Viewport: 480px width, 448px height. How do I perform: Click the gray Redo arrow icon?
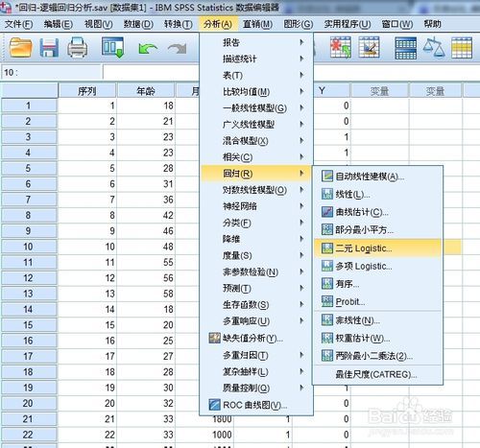177,49
